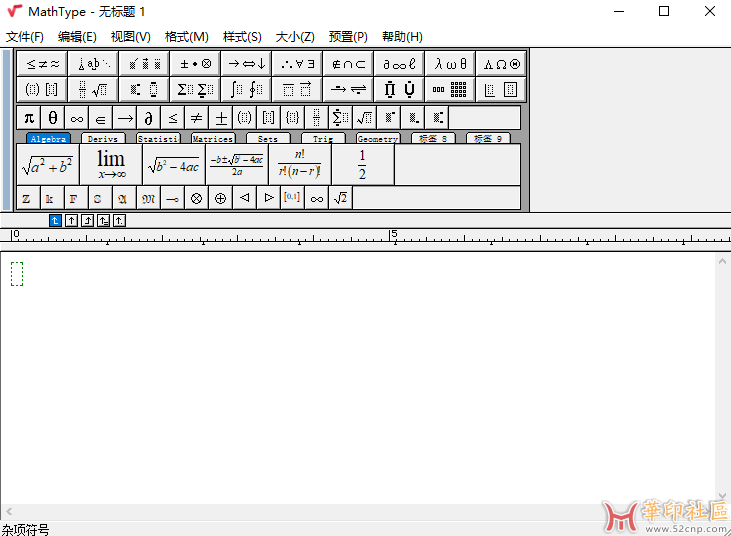Viewport: 731px width, 536px height.
Task: Open the fence templates palette
Action: [42, 89]
